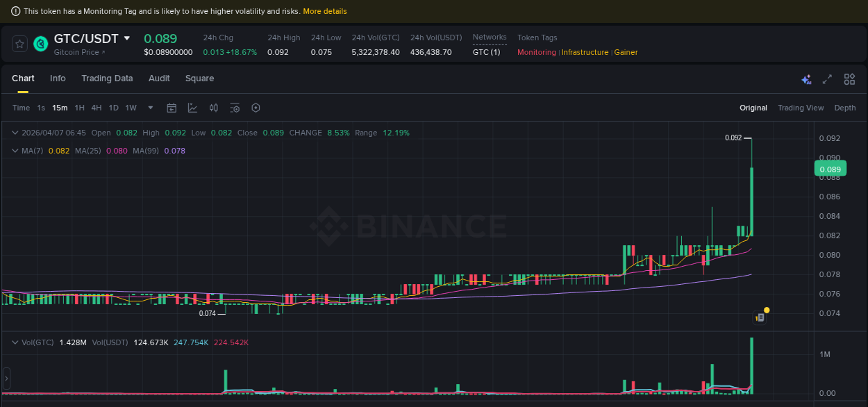868x407 pixels.
Task: Select the hexagon token icon in toolbar
Action: tap(256, 108)
